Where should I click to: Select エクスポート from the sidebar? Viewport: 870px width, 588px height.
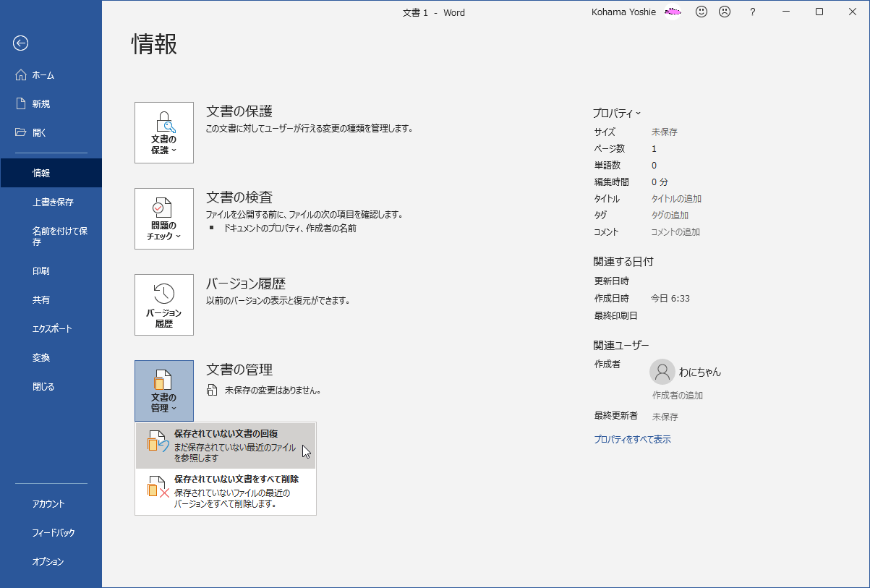click(x=51, y=328)
